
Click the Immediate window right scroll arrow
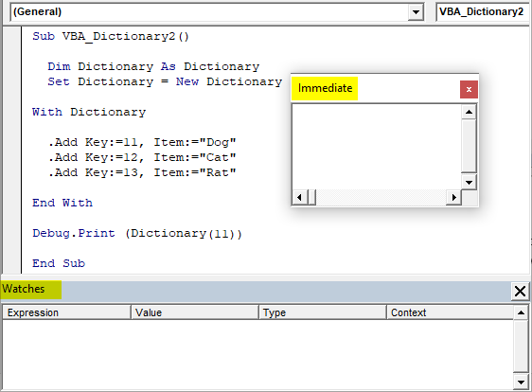454,197
